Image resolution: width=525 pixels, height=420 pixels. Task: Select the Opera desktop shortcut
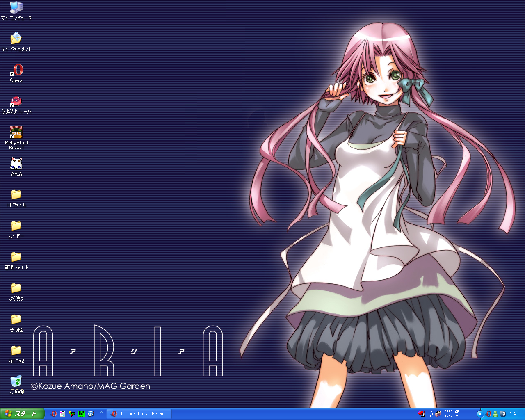tap(16, 73)
